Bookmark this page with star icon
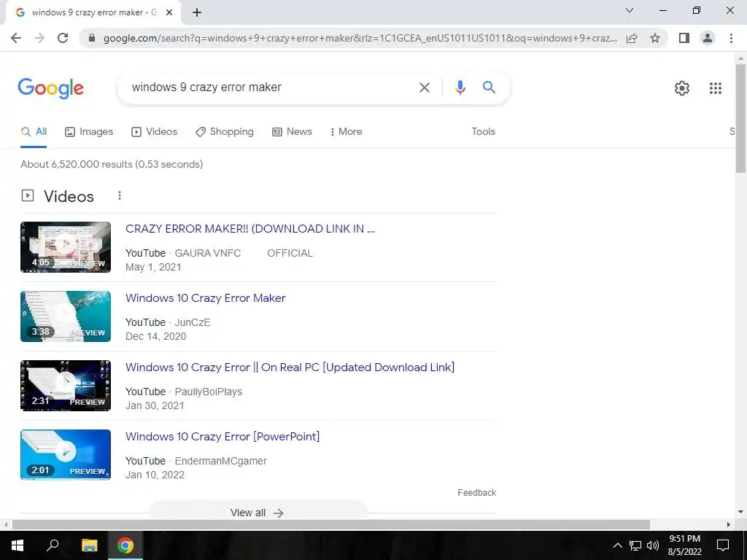 [x=655, y=38]
